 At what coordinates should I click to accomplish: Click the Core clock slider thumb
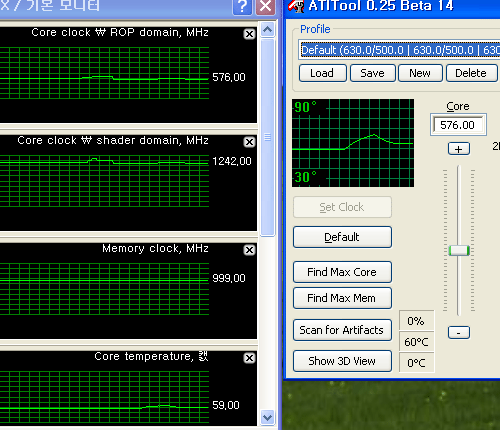coord(459,250)
